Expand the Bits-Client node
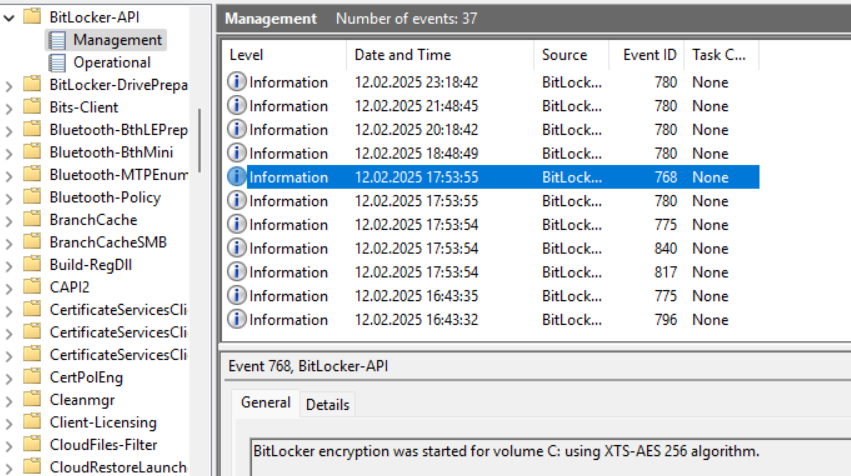Screen dimensions: 851x476 coord(9,108)
